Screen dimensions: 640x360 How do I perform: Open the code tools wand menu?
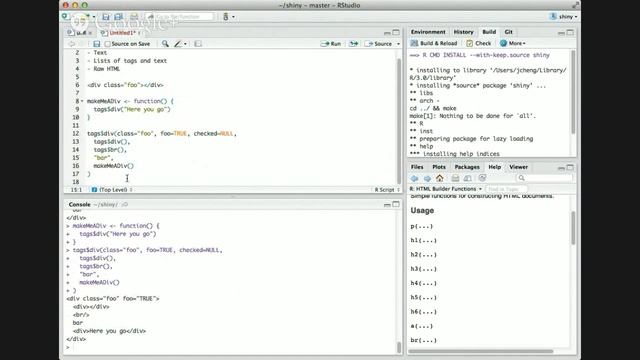point(180,44)
